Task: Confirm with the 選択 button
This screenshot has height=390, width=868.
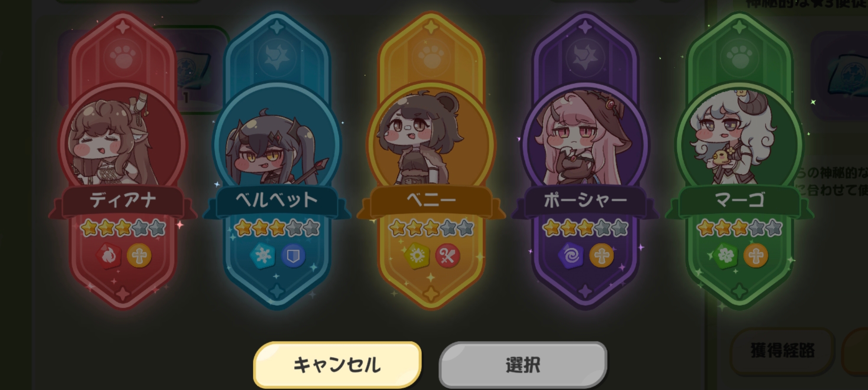Action: (523, 364)
